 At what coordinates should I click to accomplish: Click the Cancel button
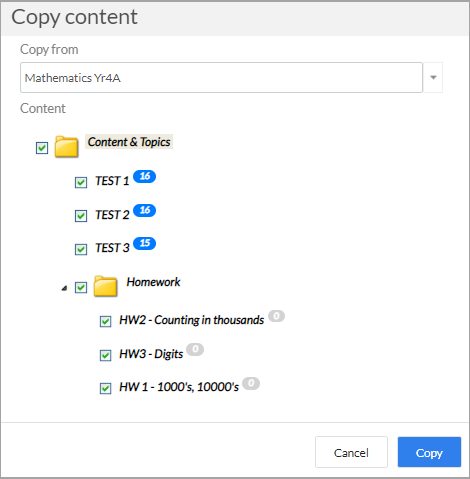(x=351, y=452)
